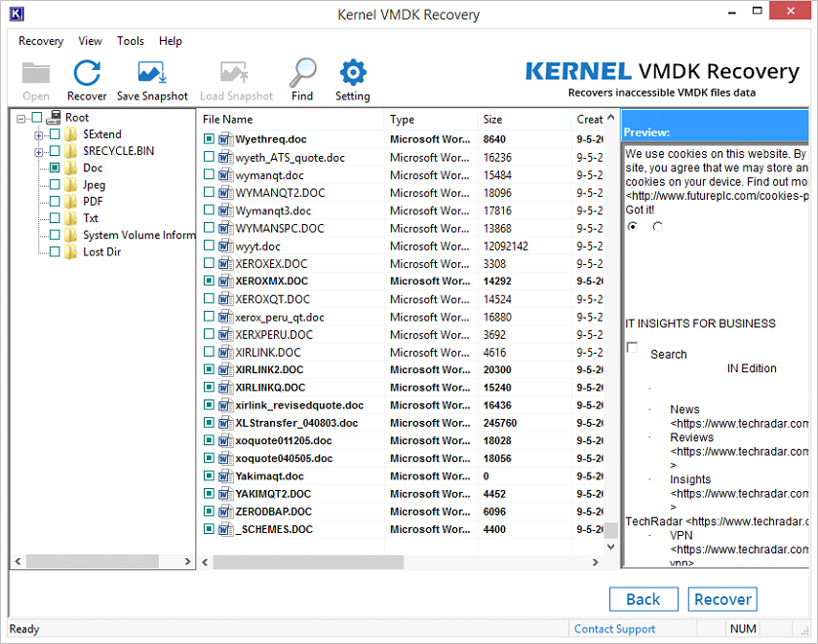Image resolution: width=818 pixels, height=644 pixels.
Task: Open the Tools menu
Action: pyautogui.click(x=131, y=41)
